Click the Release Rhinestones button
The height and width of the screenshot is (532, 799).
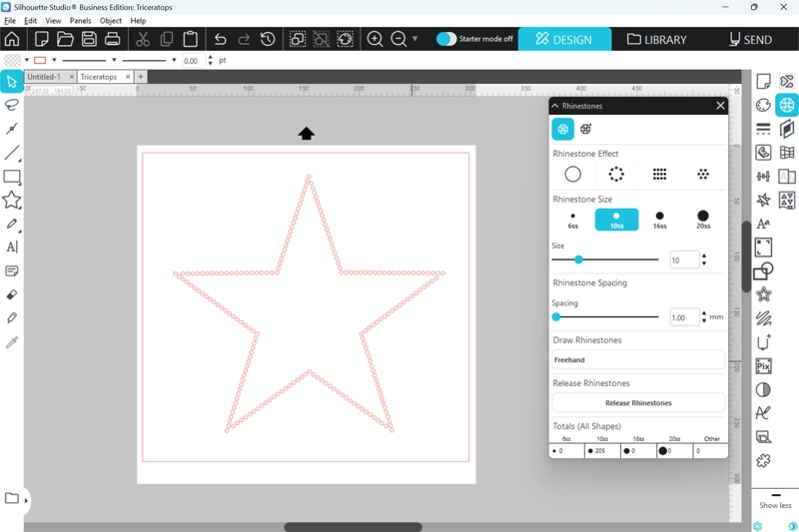coord(638,403)
